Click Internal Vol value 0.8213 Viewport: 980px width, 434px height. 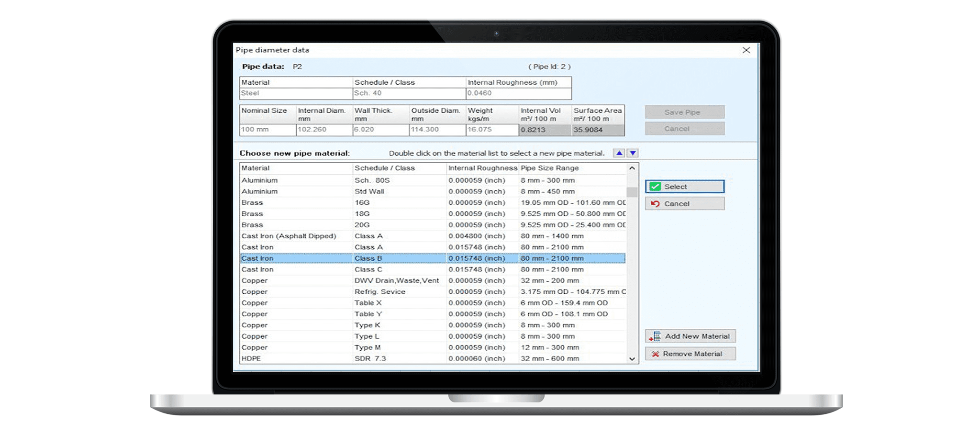point(546,130)
